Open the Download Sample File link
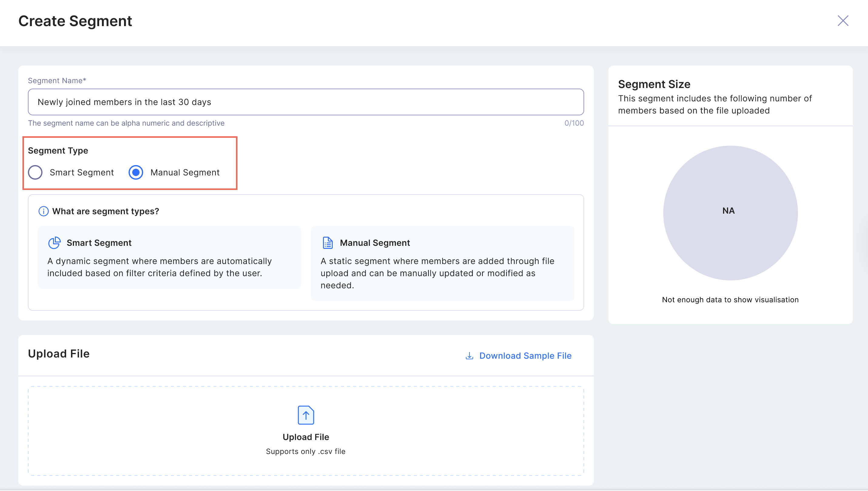 [x=525, y=356]
